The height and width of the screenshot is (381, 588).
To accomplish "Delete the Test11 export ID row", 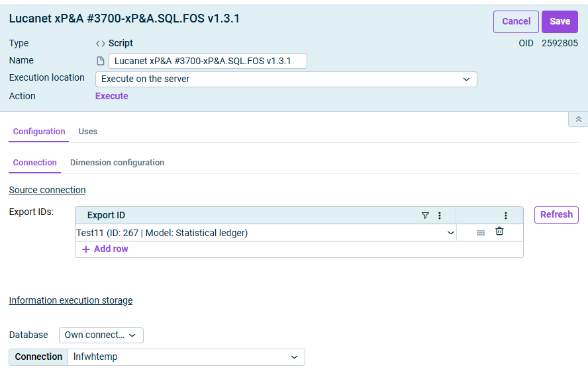I will (x=499, y=231).
